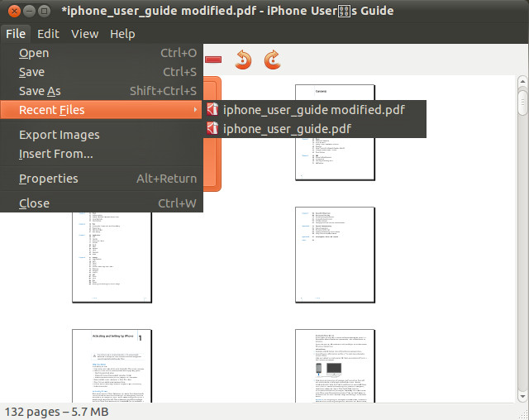Select the Activating and Setting Up iPhone page thumbnail
This screenshot has height=420, width=529.
tap(112, 366)
